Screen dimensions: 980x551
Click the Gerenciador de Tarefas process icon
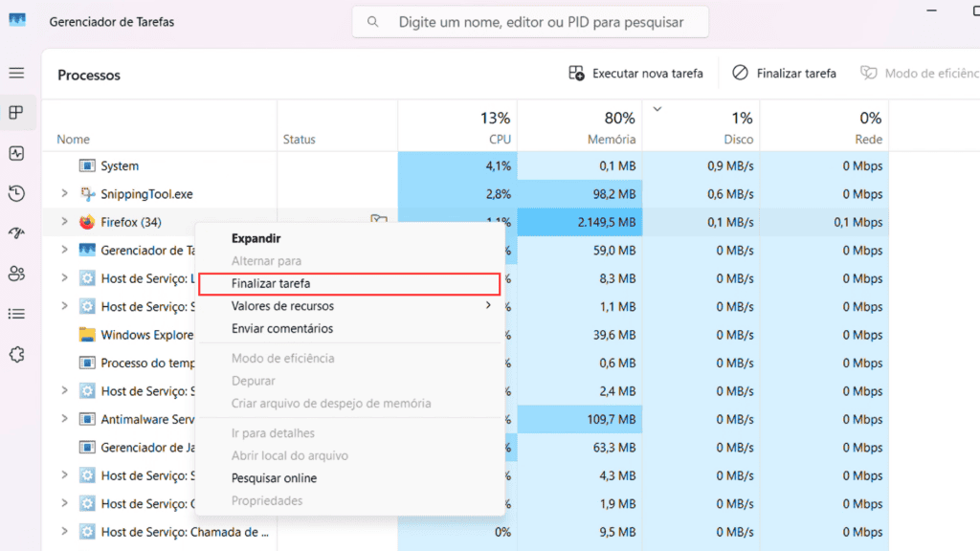(87, 250)
